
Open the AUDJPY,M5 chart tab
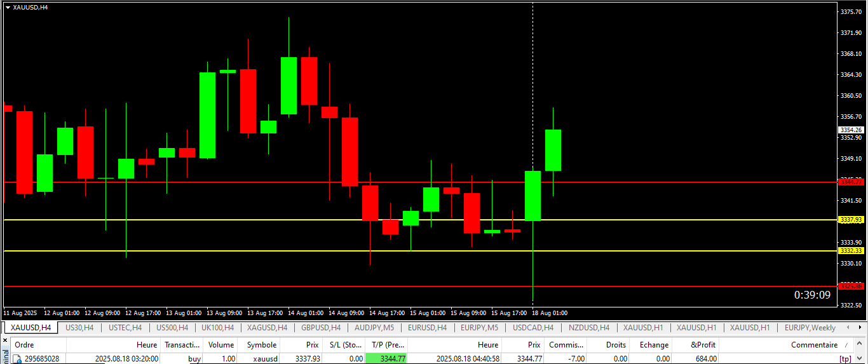[x=374, y=328]
